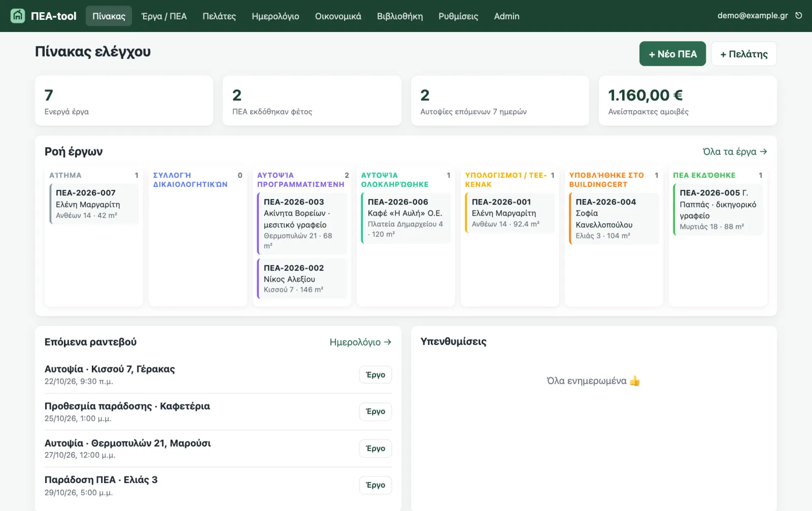The width and height of the screenshot is (812, 511).
Task: Click the Ενεργά έργα stat card
Action: pyautogui.click(x=124, y=100)
